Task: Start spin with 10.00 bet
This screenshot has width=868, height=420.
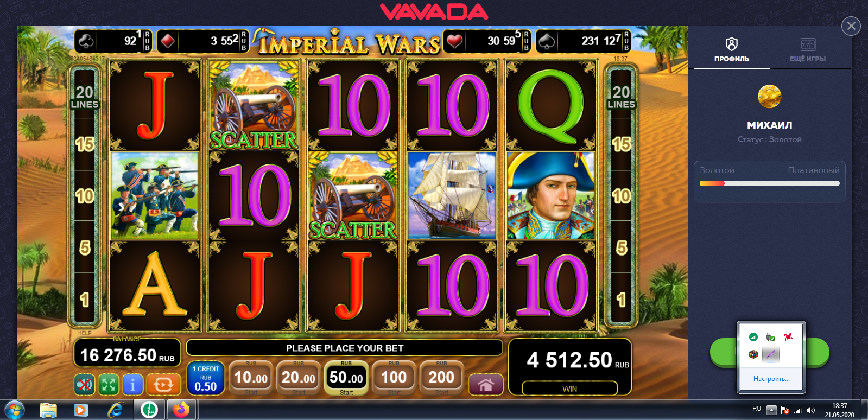Action: 251,378
